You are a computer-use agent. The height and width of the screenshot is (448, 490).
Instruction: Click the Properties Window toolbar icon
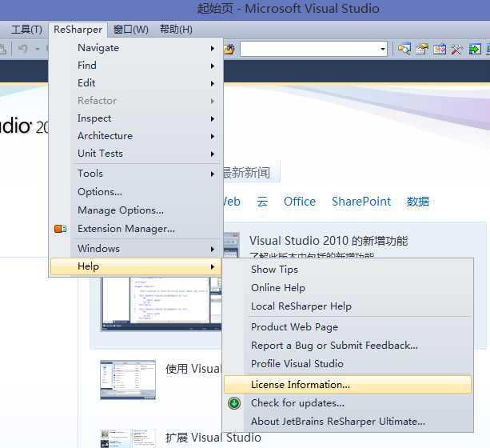tap(421, 49)
